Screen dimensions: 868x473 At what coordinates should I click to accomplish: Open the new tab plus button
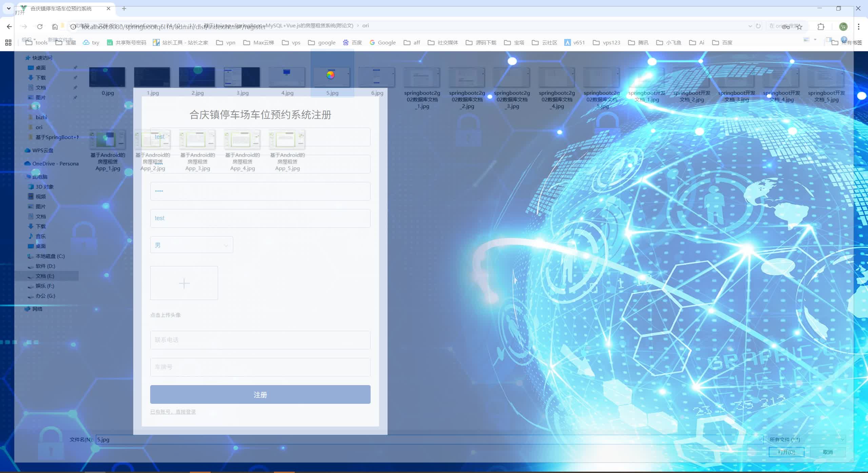coord(124,8)
